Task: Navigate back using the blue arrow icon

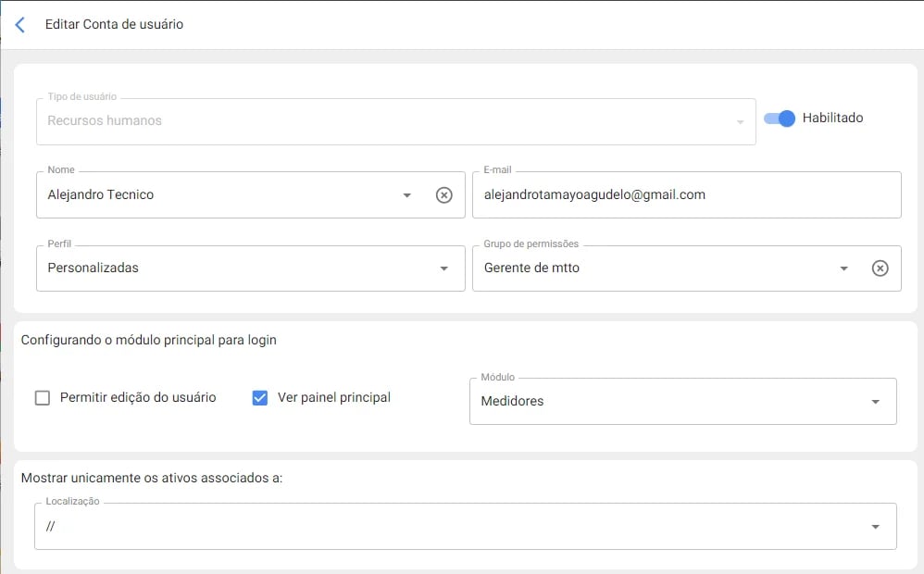Action: [19, 25]
